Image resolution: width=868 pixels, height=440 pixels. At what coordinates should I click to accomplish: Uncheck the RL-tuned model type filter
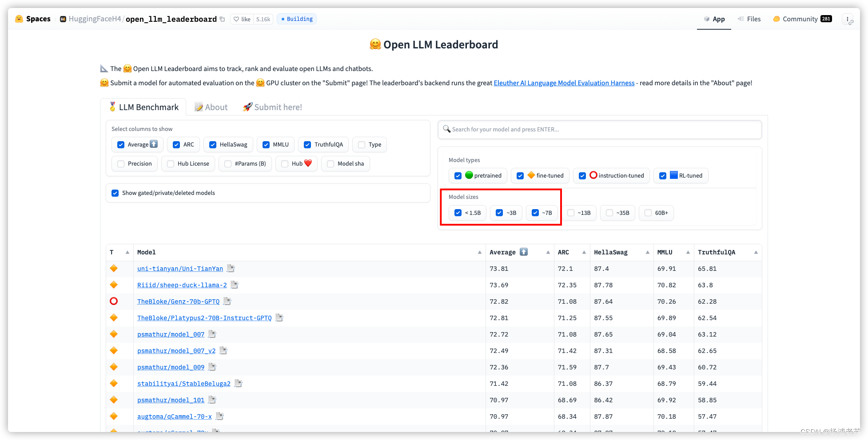663,176
